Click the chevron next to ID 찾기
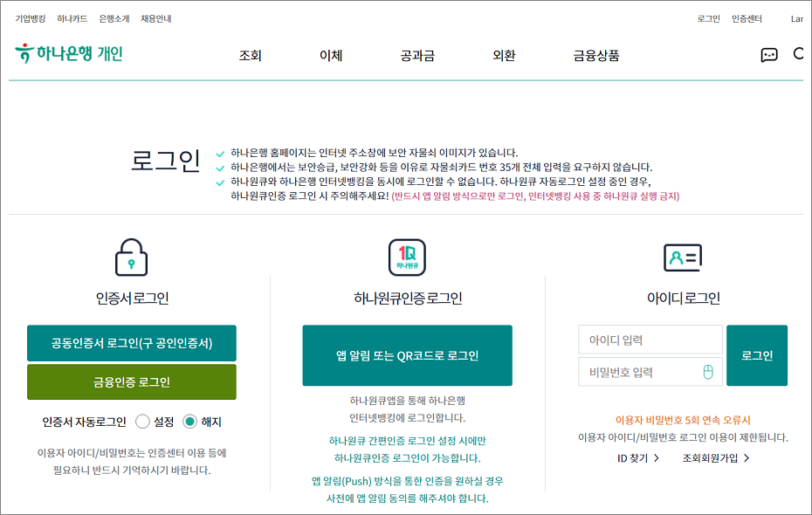 (657, 458)
